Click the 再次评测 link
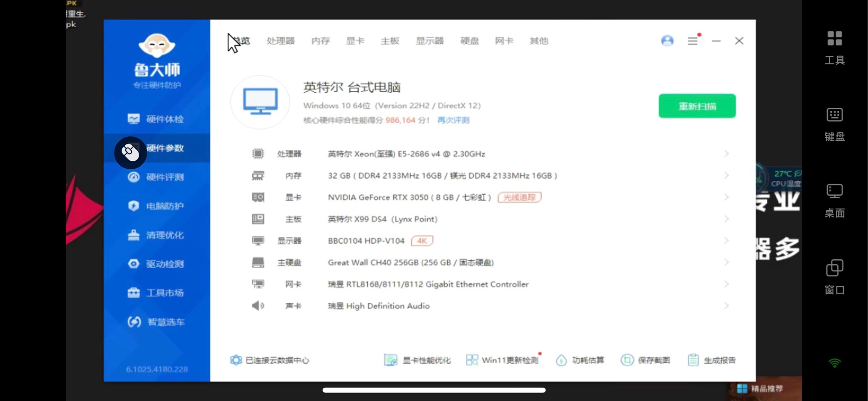 pos(453,120)
